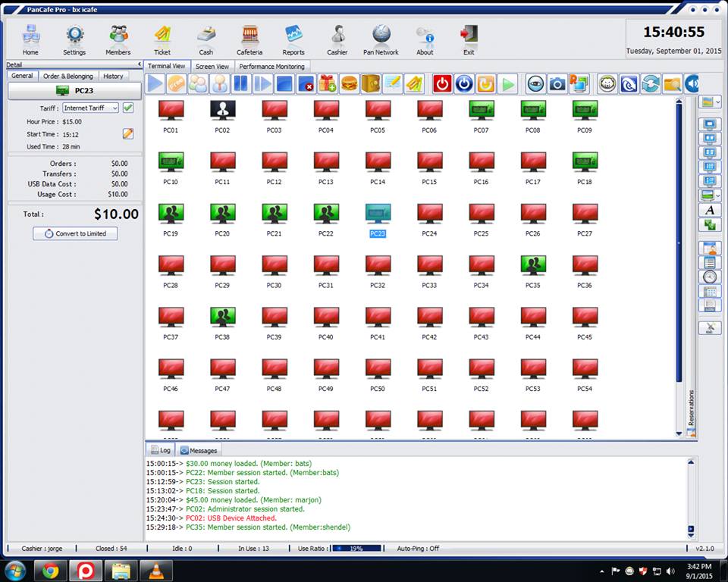Mute client audio with the speaker icon

[x=691, y=84]
